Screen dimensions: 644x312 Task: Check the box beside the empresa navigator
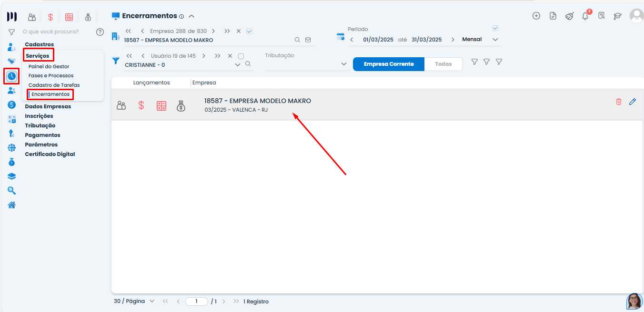coord(249,31)
